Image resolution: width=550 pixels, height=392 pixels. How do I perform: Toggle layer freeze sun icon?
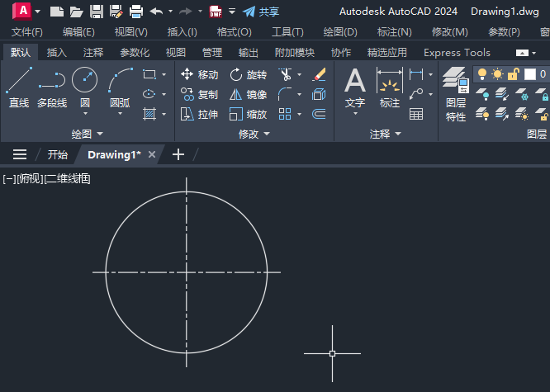click(x=497, y=74)
